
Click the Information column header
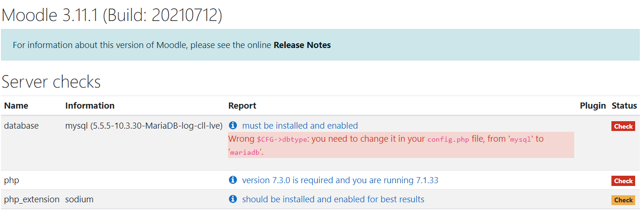tap(90, 105)
